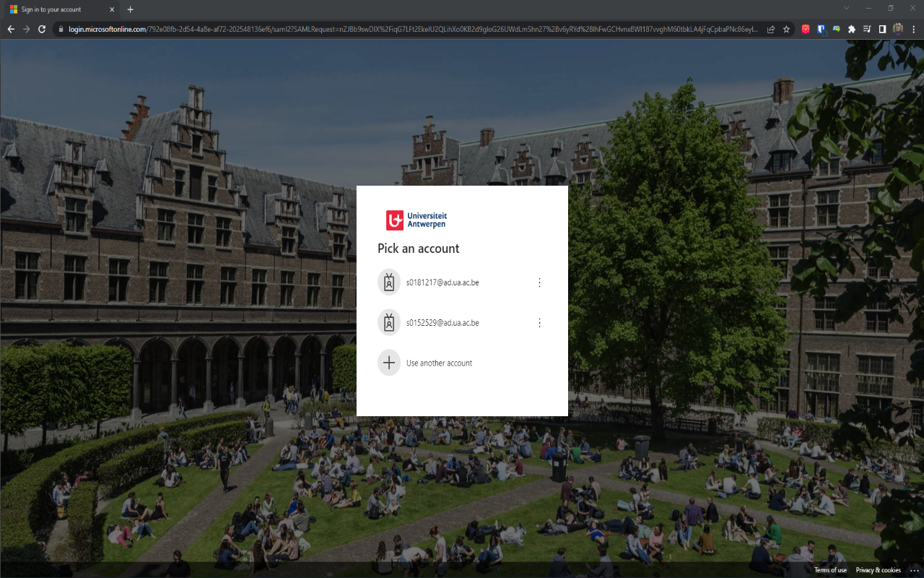Screen dimensions: 924x578
Task: Click the plus icon for another account
Action: 389,363
